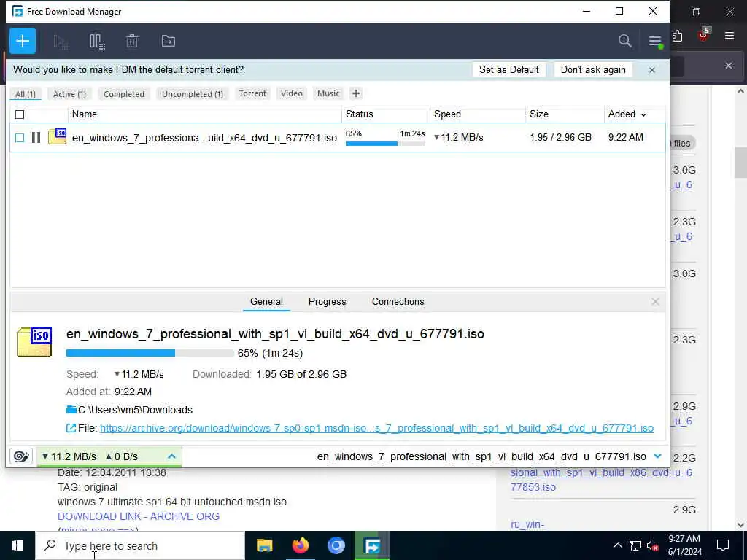Image resolution: width=747 pixels, height=560 pixels.
Task: Open the Firefox application menu
Action: pyautogui.click(x=729, y=36)
